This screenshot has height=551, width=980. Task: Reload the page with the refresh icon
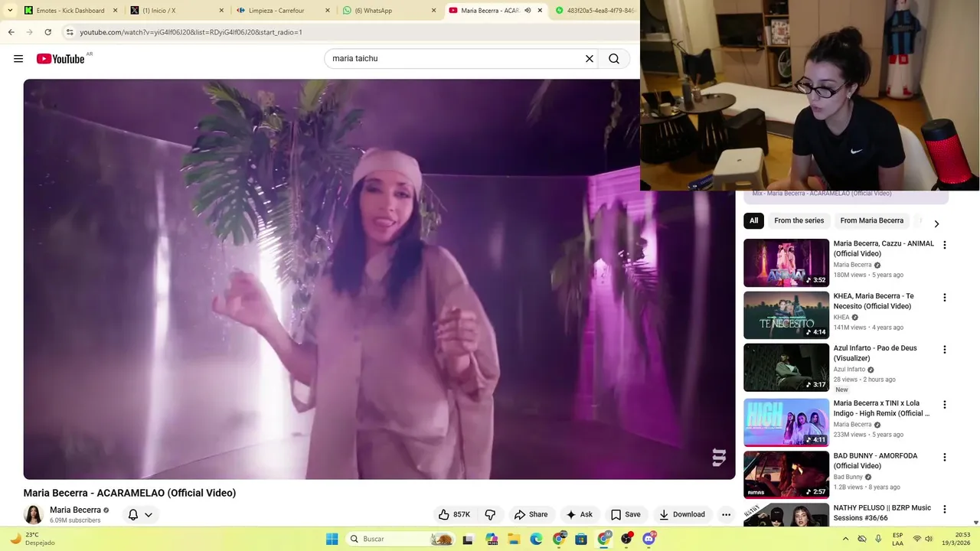point(47,32)
